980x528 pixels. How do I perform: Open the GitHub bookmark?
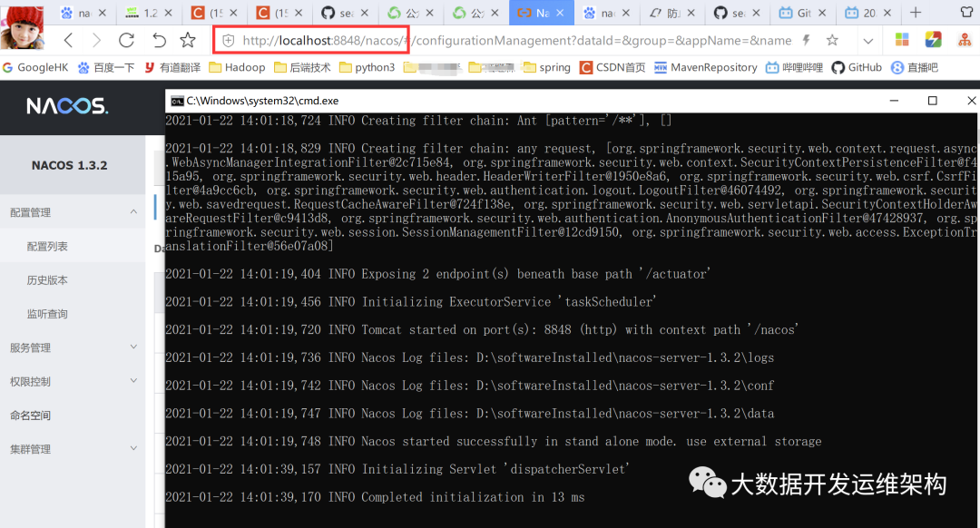pos(857,67)
